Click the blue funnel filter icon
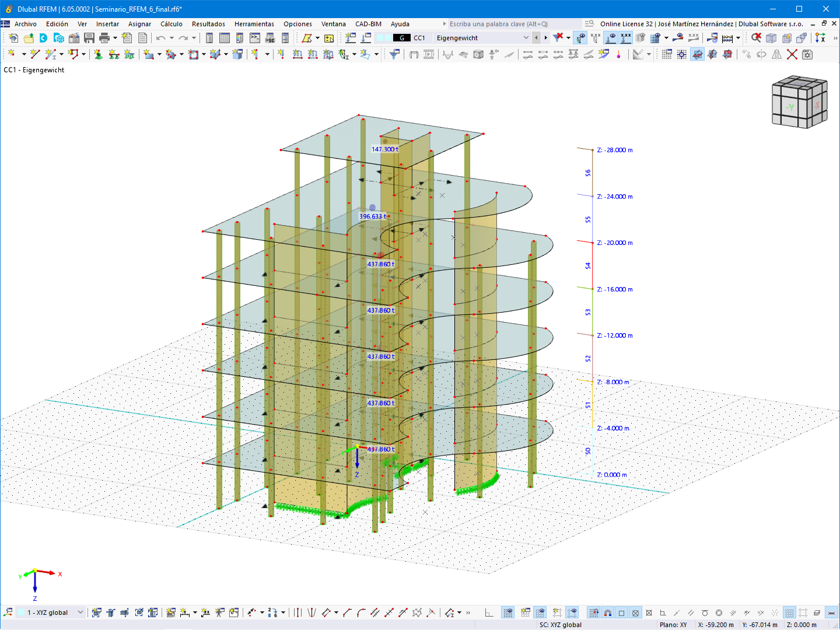Image resolution: width=840 pixels, height=630 pixels. [394, 54]
